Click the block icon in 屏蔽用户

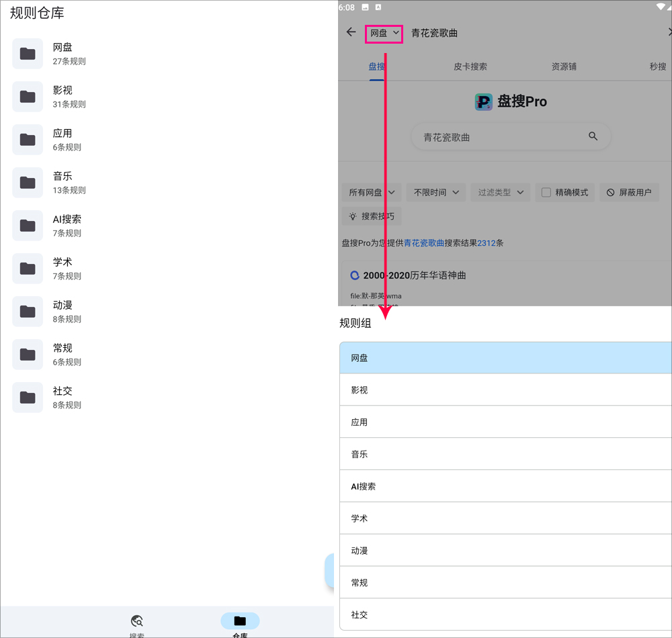pyautogui.click(x=610, y=193)
